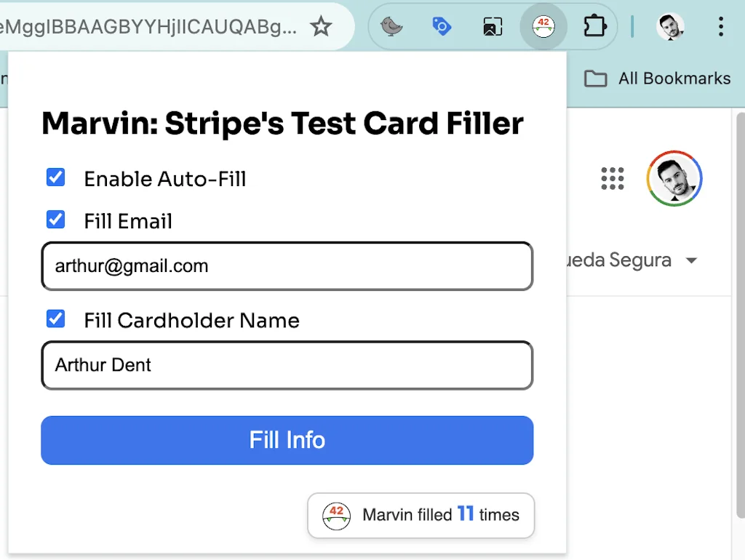The image size is (745, 560).
Task: Toggle the Enable Auto-Fill checkbox
Action: tap(56, 177)
